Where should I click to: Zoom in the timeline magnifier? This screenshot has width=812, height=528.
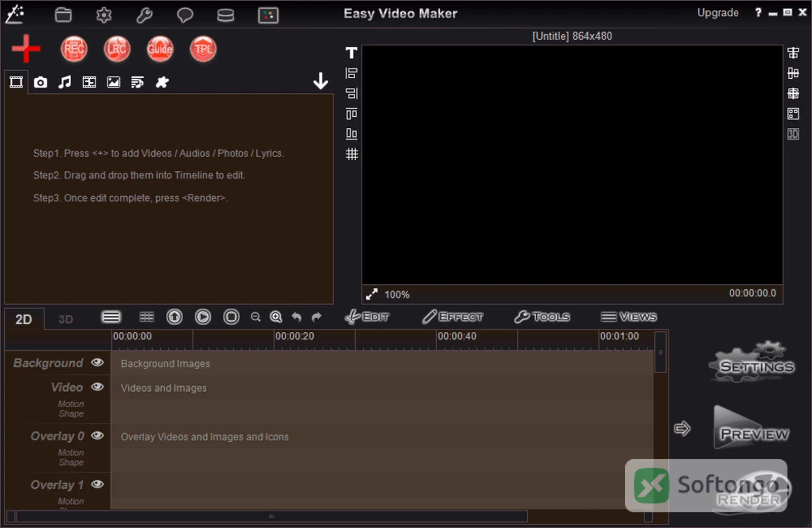(276, 317)
